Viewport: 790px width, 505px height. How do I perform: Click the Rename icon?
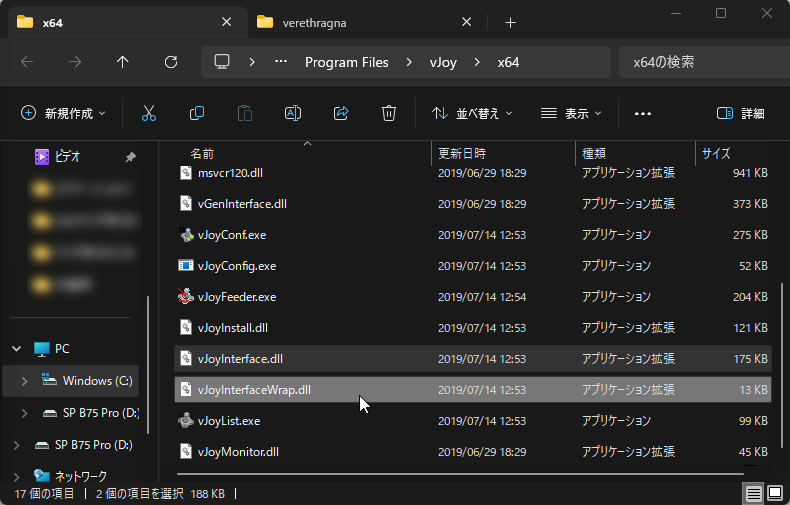click(x=293, y=113)
